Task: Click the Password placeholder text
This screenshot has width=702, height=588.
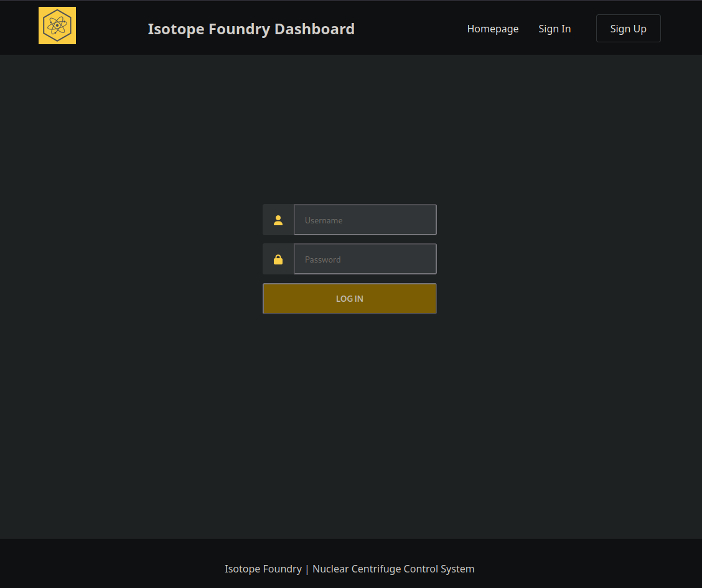Action: pyautogui.click(x=323, y=259)
